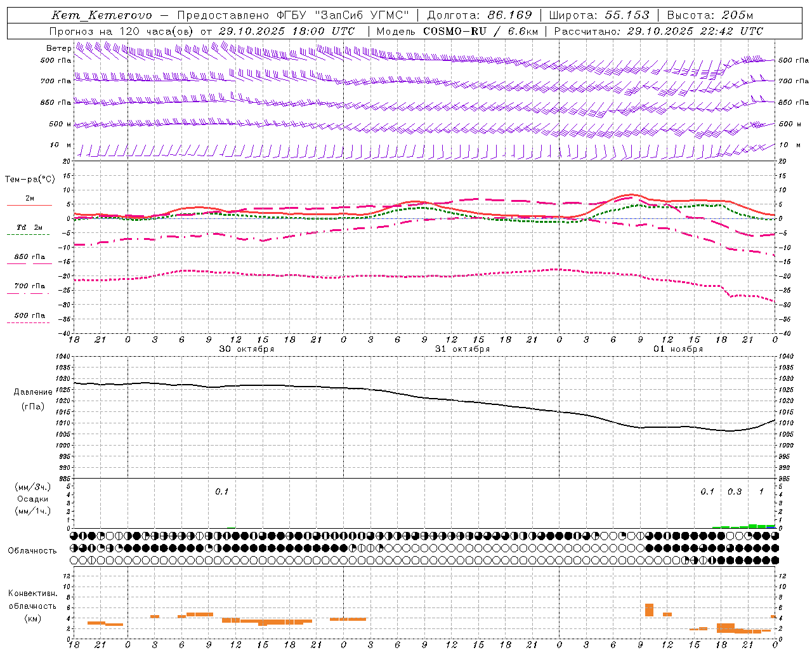Click the Ветер panel label

[x=59, y=48]
